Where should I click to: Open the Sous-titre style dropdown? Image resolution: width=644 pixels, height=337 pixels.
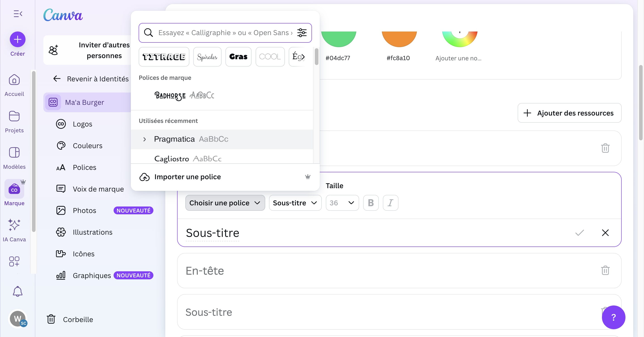click(x=295, y=203)
